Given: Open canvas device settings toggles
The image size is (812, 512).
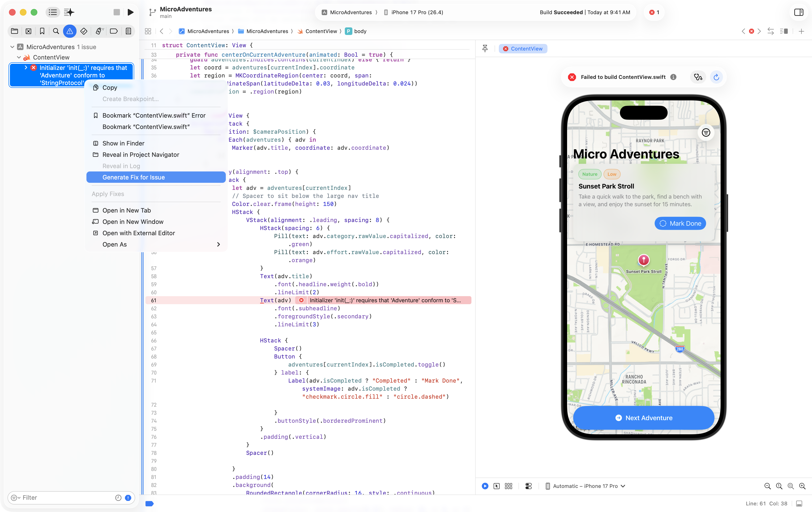Looking at the screenshot, I should click(529, 486).
